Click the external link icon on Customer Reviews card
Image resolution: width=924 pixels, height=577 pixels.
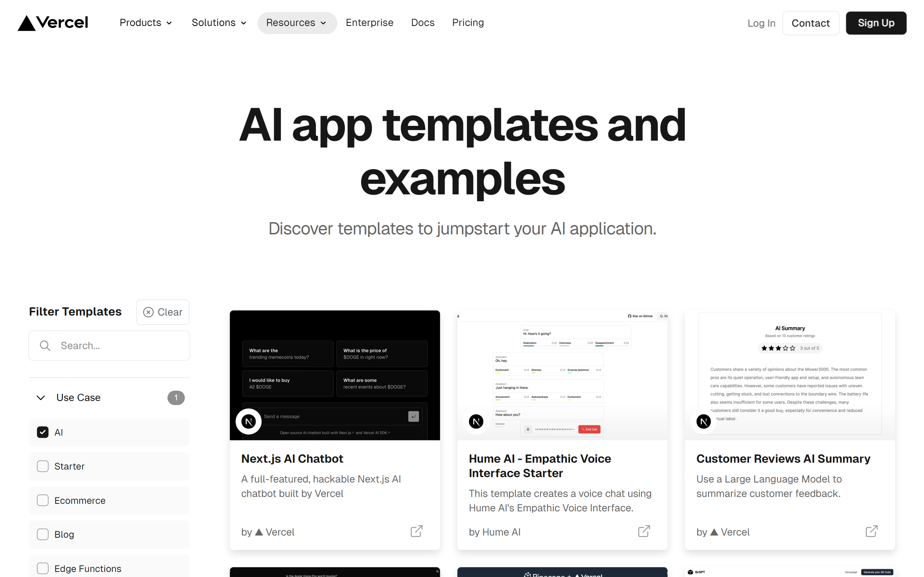click(x=871, y=531)
